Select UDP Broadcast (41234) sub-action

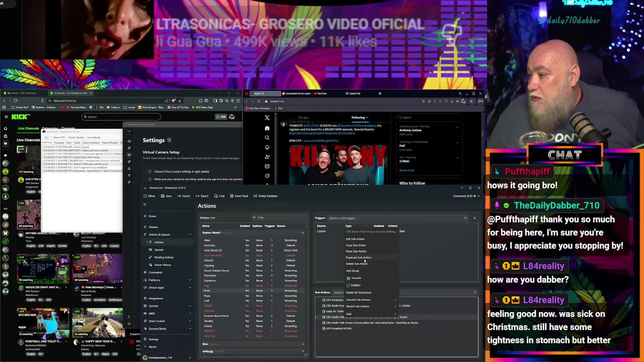[x=339, y=328]
